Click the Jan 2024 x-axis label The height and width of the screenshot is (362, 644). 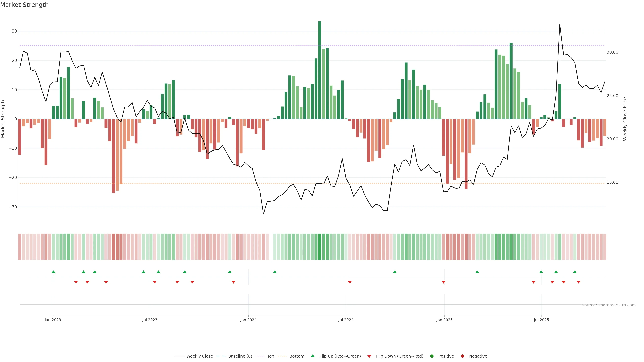[x=248, y=320]
